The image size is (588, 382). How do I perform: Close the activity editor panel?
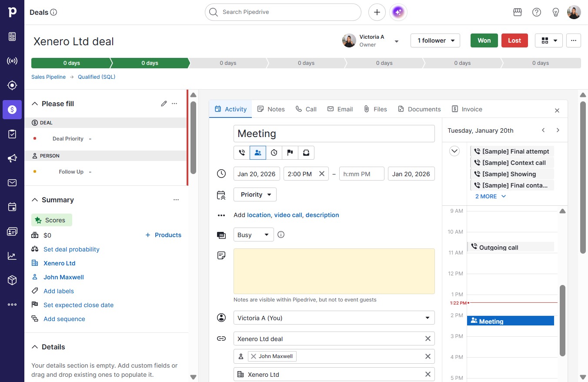[x=557, y=111]
